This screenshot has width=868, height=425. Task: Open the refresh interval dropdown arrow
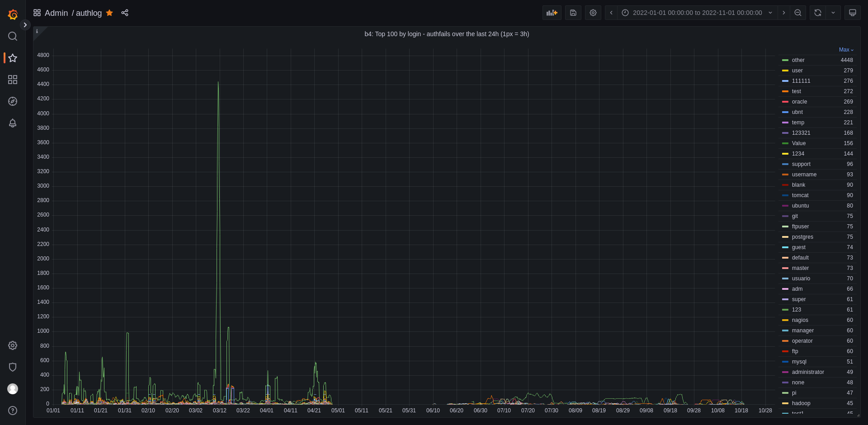pyautogui.click(x=833, y=13)
